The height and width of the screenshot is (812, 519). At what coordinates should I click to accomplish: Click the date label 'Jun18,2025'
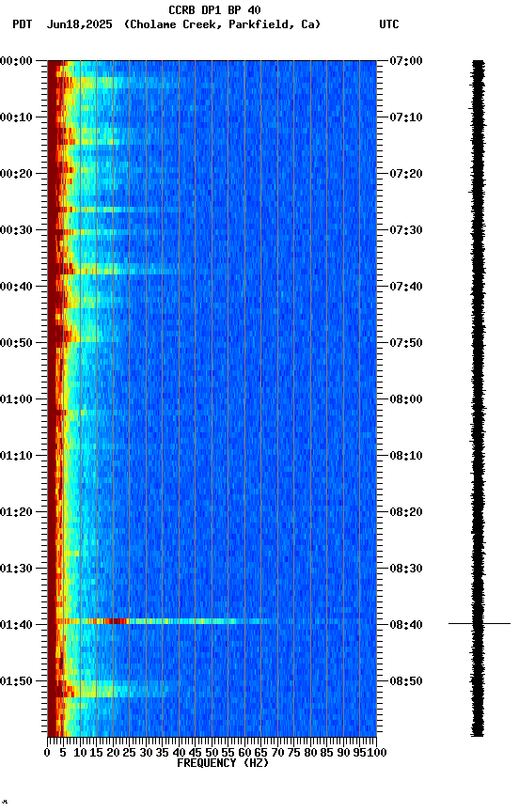[79, 24]
